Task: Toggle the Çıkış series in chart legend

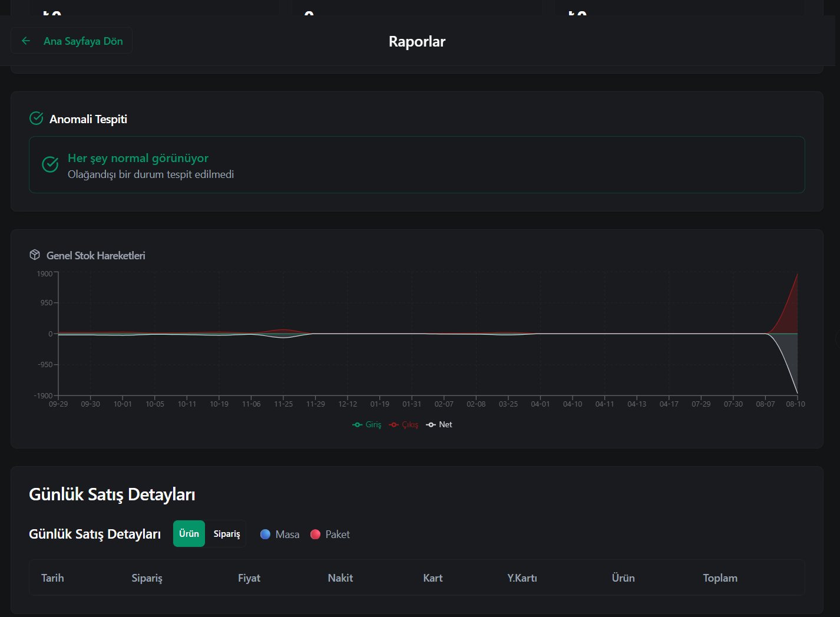Action: coord(404,424)
